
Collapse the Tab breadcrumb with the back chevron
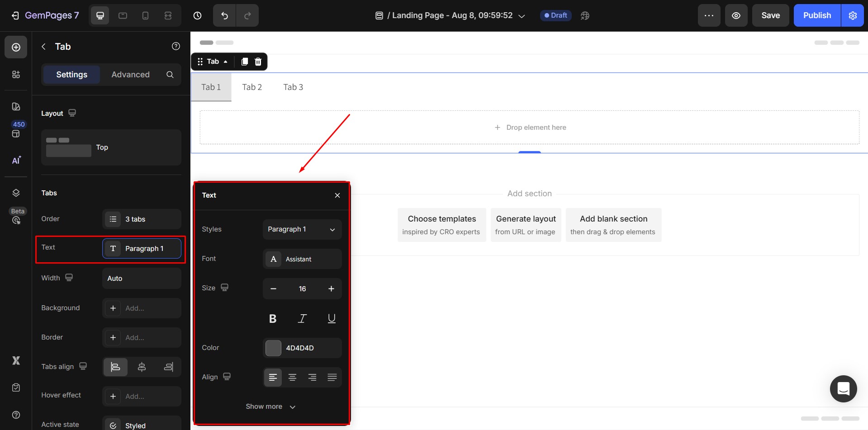43,46
